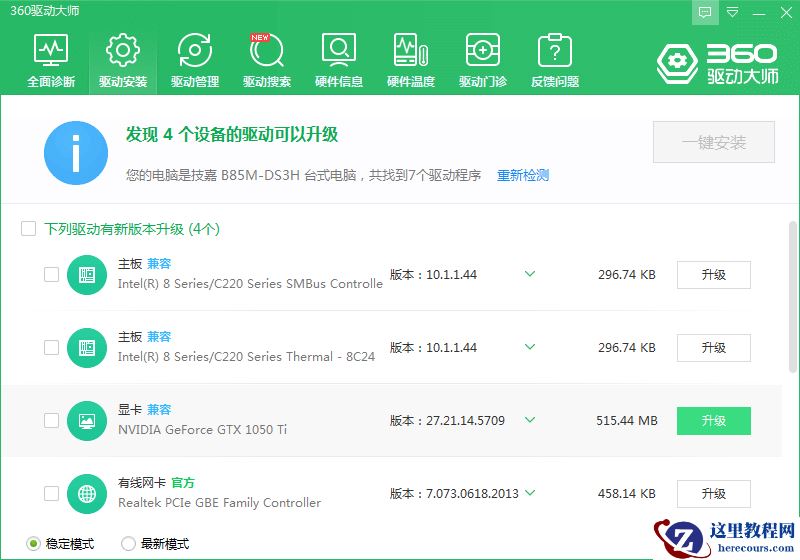Click the driver list scrollbar

(x=792, y=296)
